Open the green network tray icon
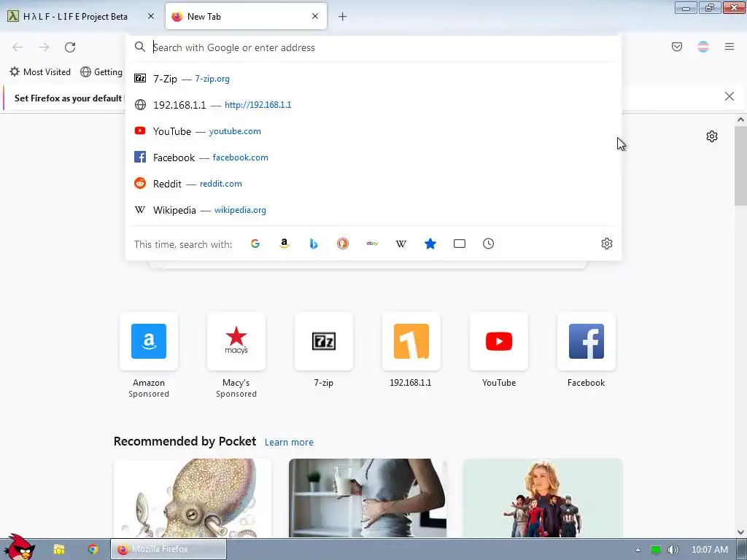Viewport: 747px width, 560px height. [x=656, y=550]
